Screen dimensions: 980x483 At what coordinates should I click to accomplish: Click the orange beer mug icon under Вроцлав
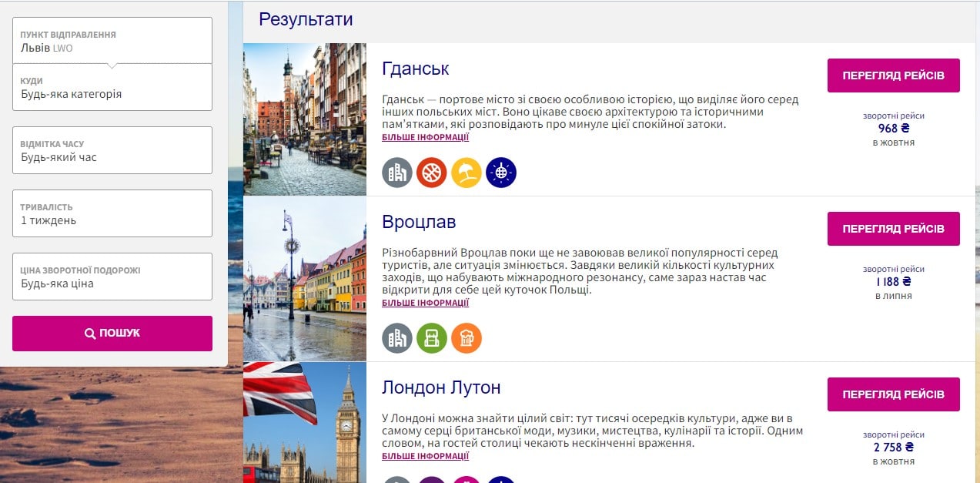[x=467, y=338]
